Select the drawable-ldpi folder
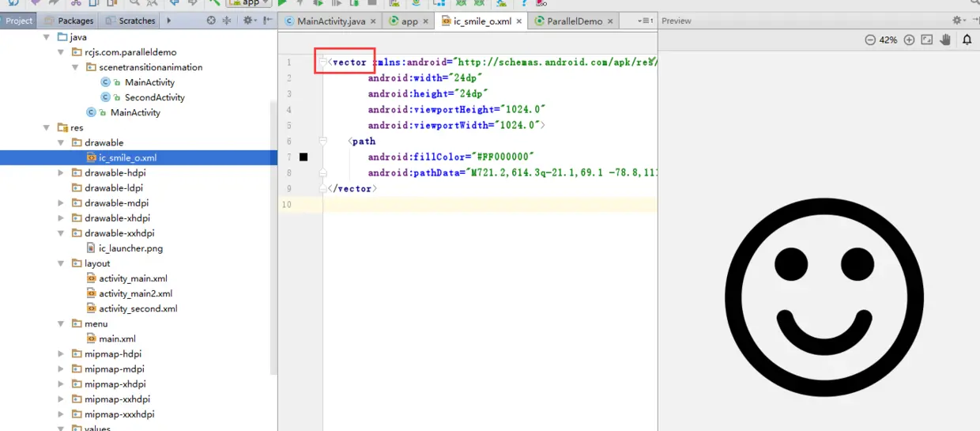The width and height of the screenshot is (980, 431). tap(114, 188)
